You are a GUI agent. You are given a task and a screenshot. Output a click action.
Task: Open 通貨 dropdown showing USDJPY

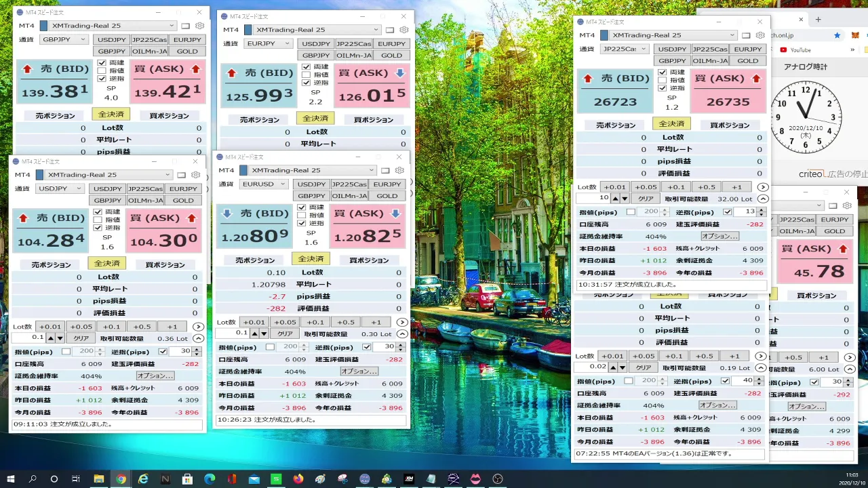coord(60,188)
